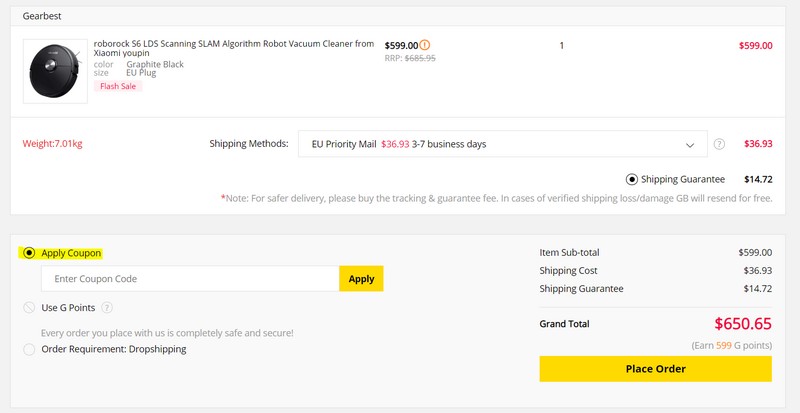Click the item quantity value 1
The width and height of the screenshot is (800, 413).
(x=562, y=45)
